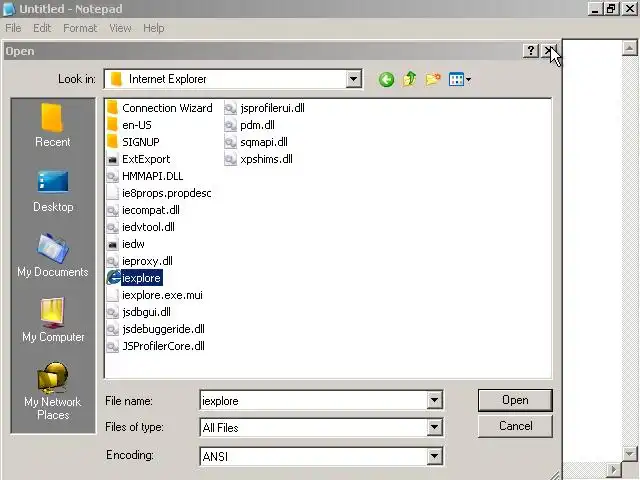Select the pdm.dll file

coord(249,125)
